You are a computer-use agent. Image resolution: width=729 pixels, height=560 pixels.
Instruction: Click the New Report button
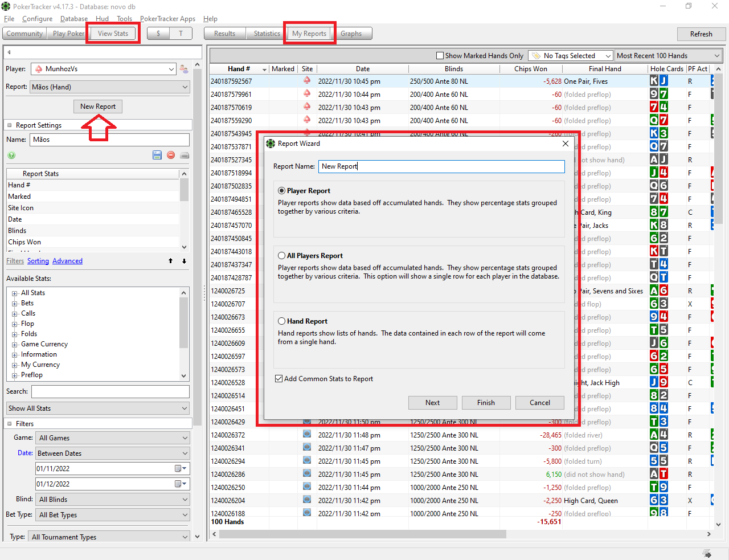[x=98, y=107]
